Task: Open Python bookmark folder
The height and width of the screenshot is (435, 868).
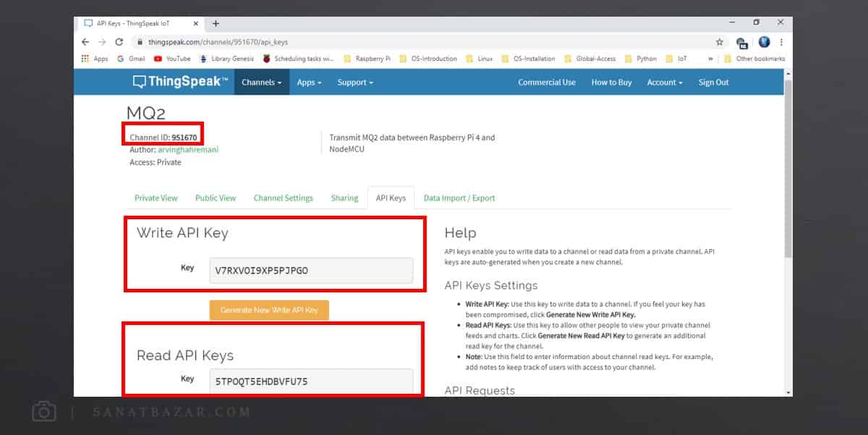Action: pos(640,59)
